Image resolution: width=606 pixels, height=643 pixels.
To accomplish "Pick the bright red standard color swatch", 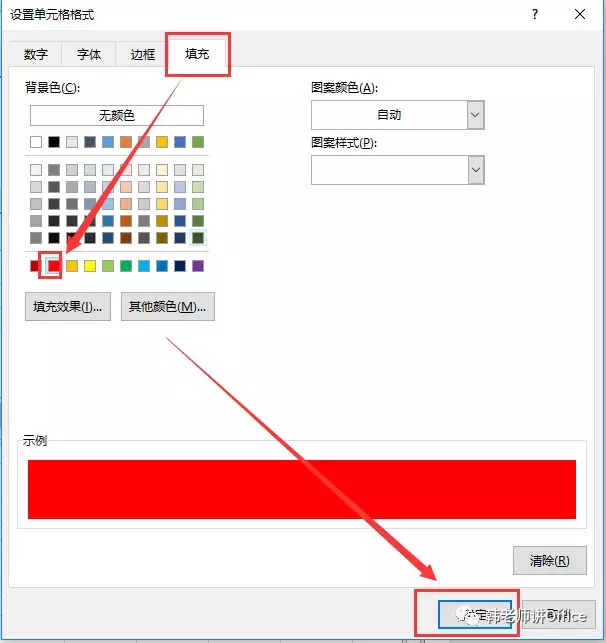I will point(54,266).
